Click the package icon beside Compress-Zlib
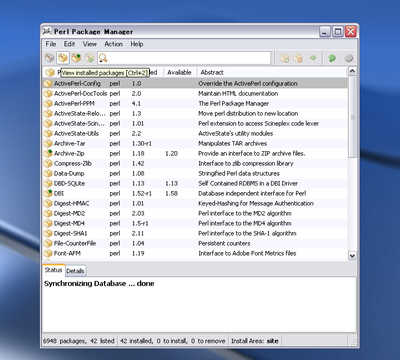The width and height of the screenshot is (400, 360). (48, 163)
